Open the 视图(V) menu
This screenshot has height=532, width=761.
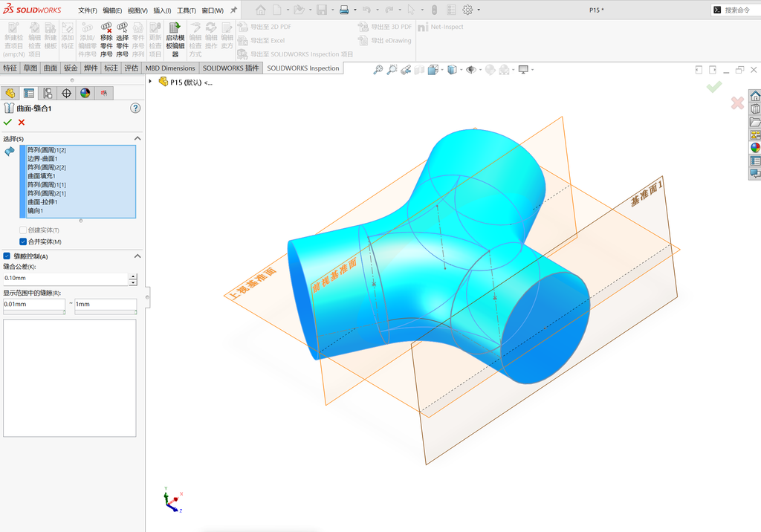(x=137, y=10)
